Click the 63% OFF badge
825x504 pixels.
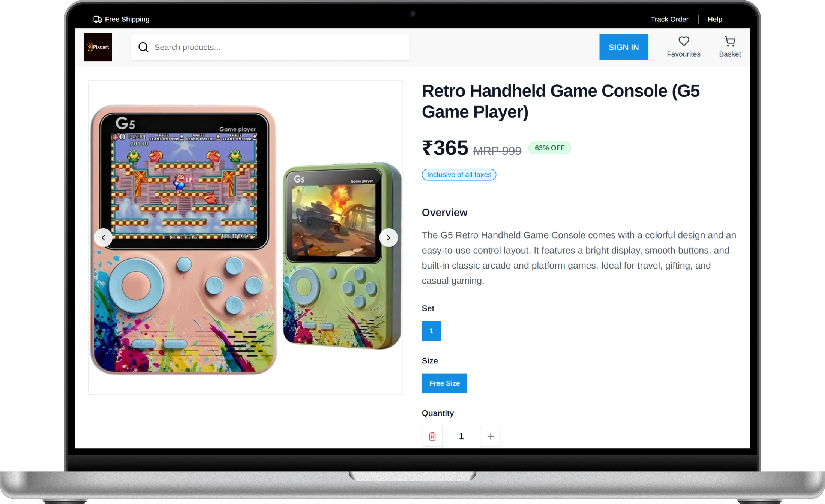(549, 148)
